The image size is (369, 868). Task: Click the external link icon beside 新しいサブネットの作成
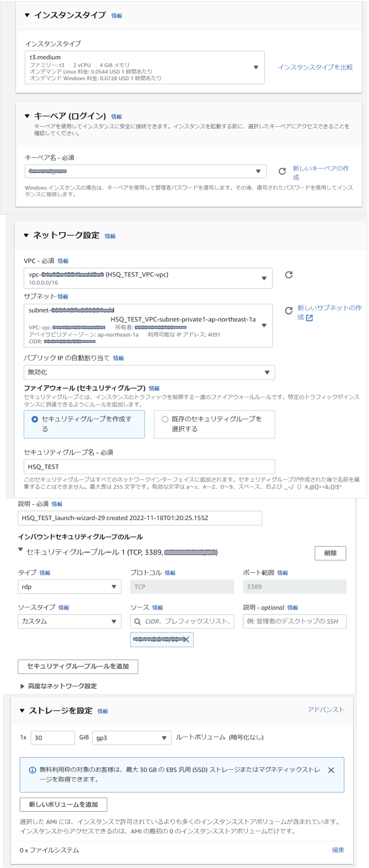click(309, 318)
